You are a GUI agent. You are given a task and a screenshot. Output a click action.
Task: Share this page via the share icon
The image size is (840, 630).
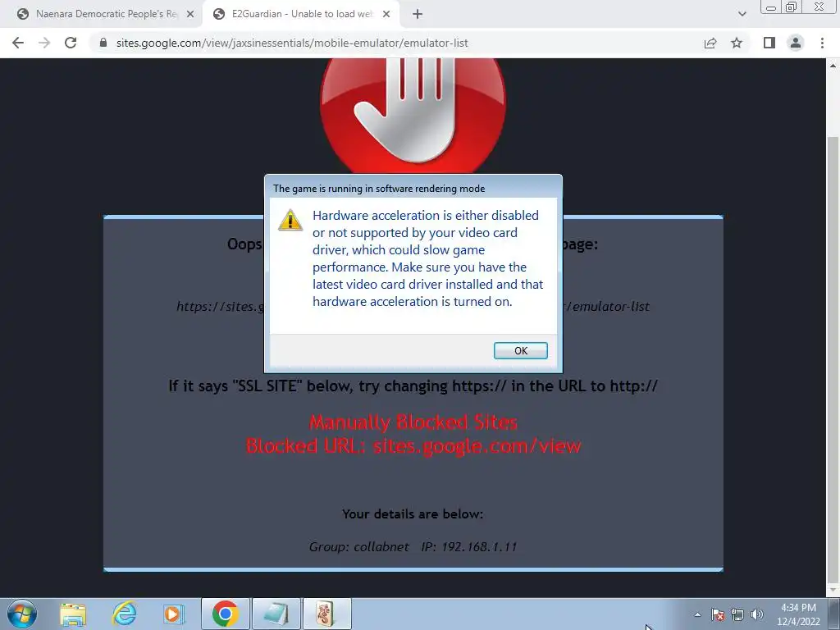point(710,43)
